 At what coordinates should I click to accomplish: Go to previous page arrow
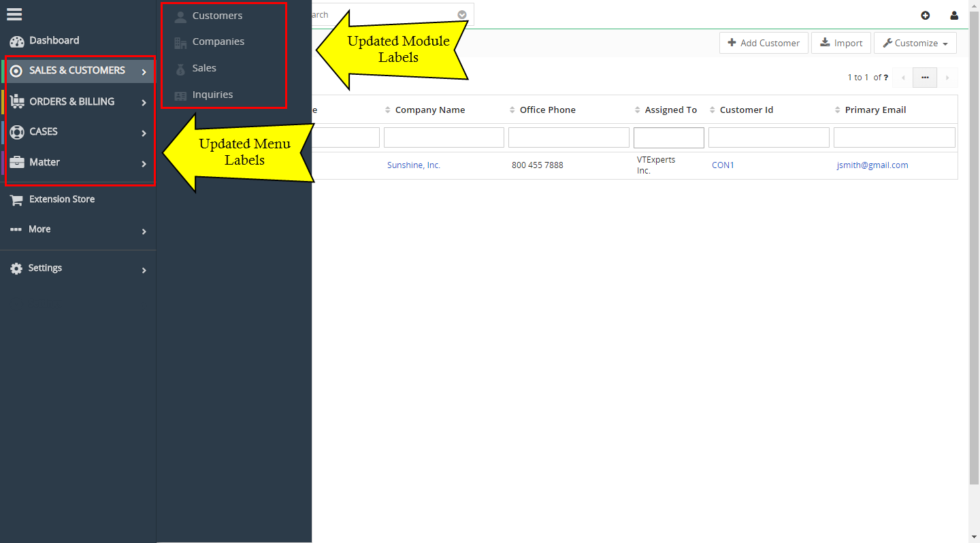point(903,78)
